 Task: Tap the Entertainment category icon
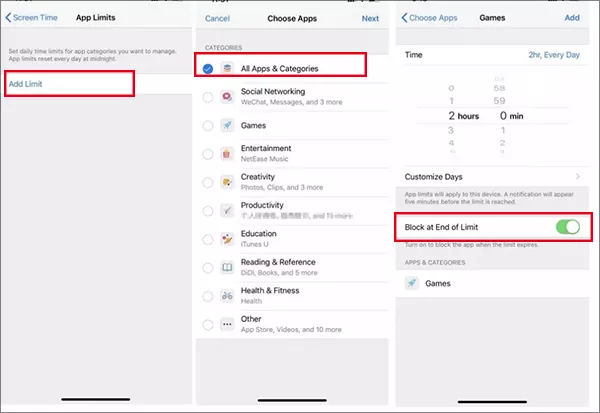(x=228, y=154)
